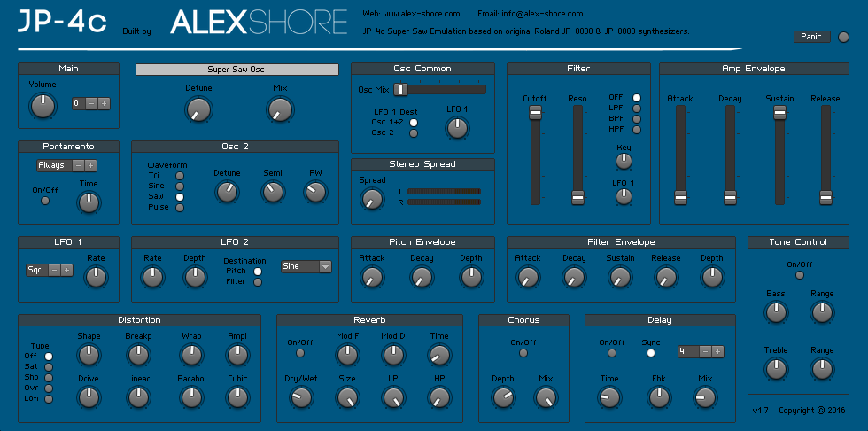Toggle Reverb On/Off
Screen dimensions: 868x431
click(x=300, y=353)
